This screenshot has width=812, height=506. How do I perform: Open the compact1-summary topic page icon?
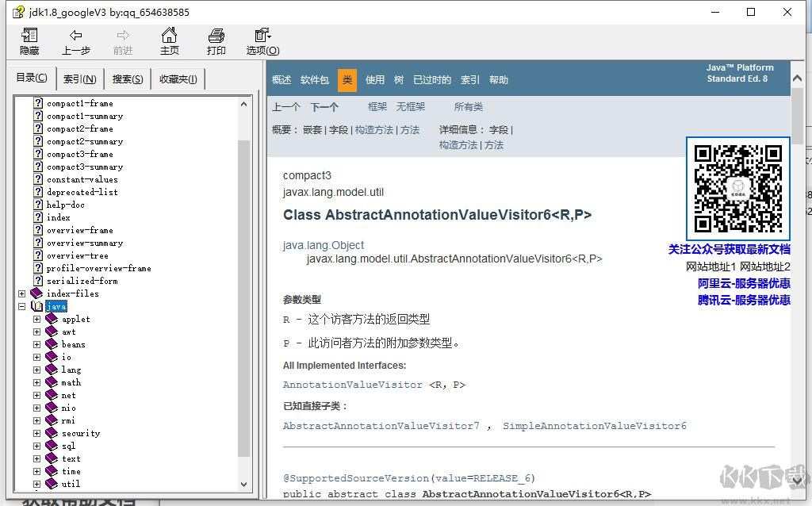tap(38, 116)
